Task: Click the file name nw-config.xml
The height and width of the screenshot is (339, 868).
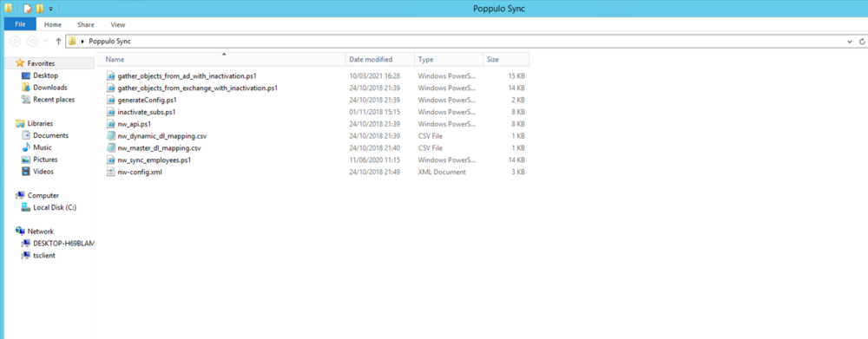Action: [140, 172]
